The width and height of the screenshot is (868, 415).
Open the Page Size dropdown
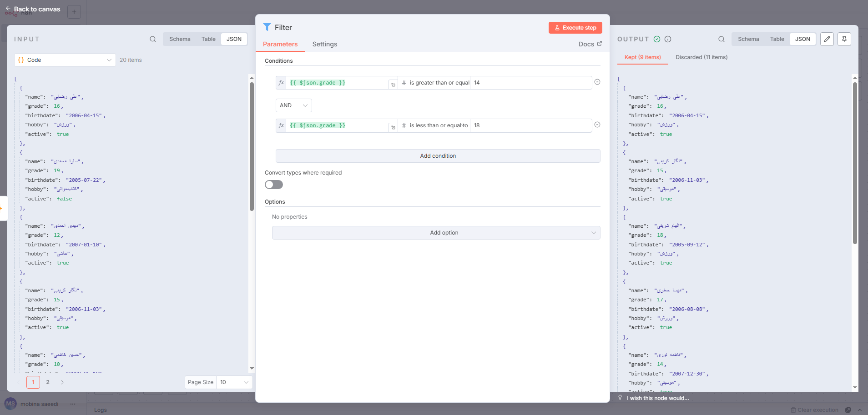click(x=234, y=382)
